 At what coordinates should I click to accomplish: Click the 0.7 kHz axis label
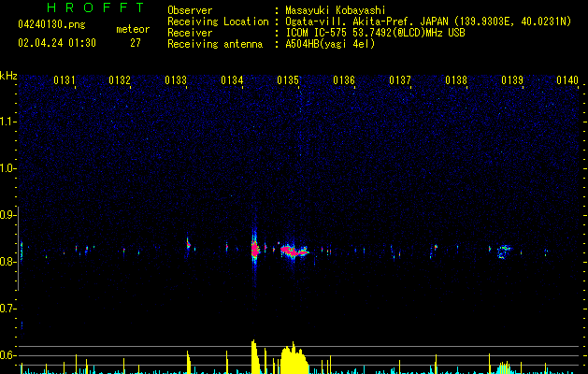(x=7, y=309)
